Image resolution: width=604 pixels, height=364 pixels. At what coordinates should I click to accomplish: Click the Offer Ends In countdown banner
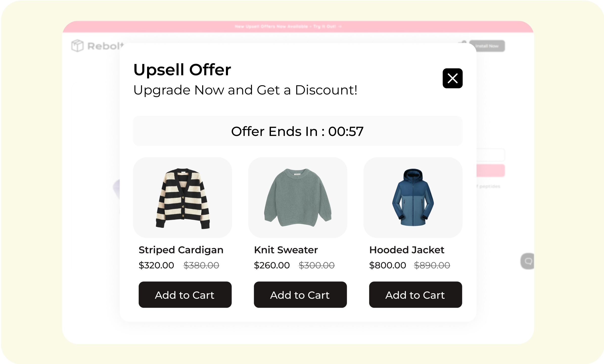click(x=298, y=131)
